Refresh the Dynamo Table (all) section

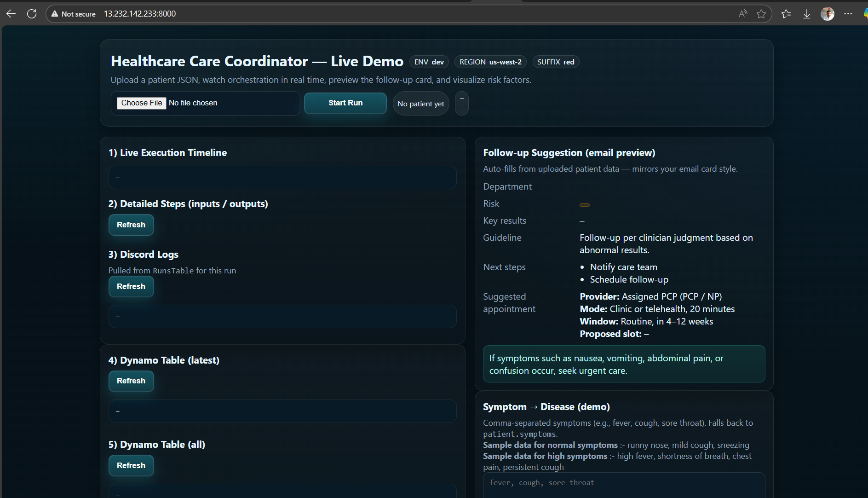pos(131,465)
